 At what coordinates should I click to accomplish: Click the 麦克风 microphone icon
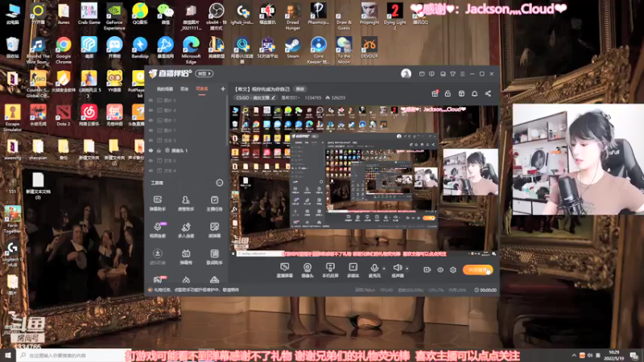tap(374, 268)
